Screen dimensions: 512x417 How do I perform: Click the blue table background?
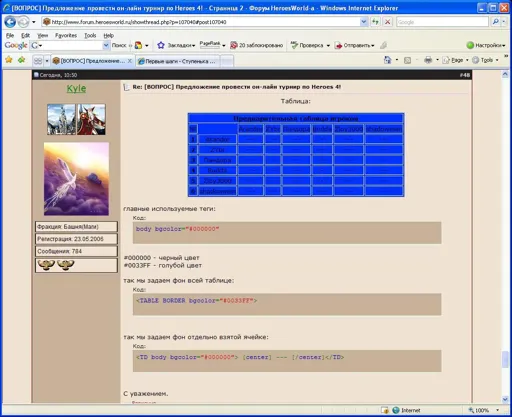click(x=296, y=155)
